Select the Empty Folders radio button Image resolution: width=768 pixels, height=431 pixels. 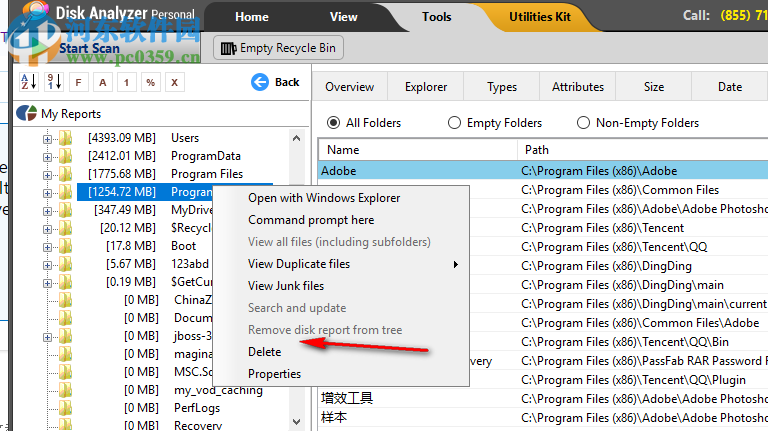[x=455, y=122]
